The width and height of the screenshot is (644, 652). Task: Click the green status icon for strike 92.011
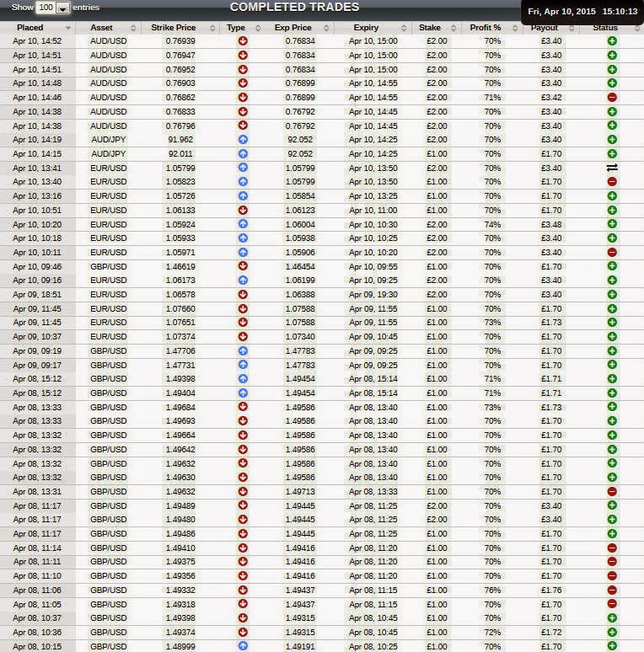612,154
